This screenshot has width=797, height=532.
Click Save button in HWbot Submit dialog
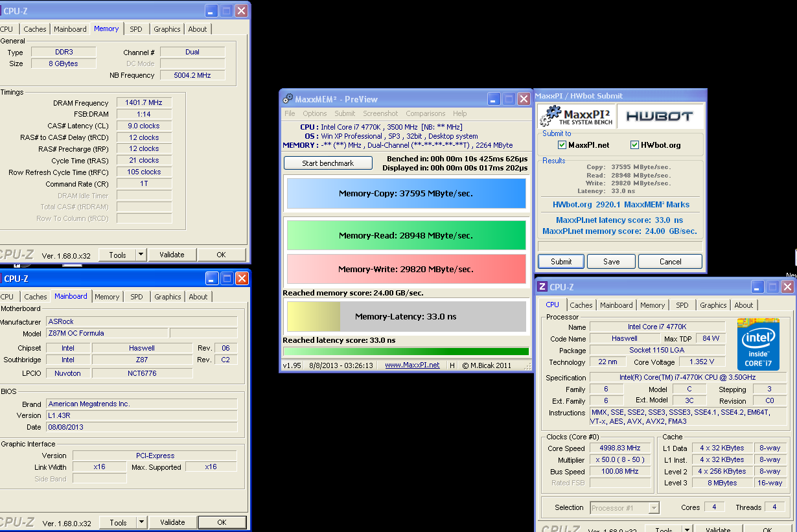611,262
